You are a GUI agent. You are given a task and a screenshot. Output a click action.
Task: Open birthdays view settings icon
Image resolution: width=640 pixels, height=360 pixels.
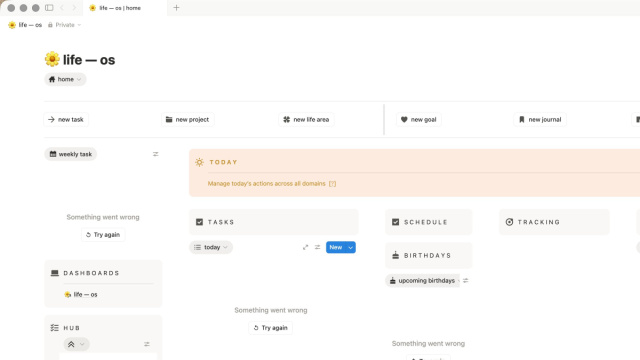point(466,280)
